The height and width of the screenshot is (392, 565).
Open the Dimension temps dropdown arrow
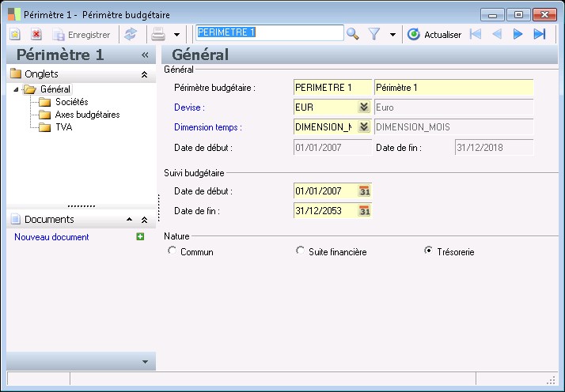(x=364, y=126)
